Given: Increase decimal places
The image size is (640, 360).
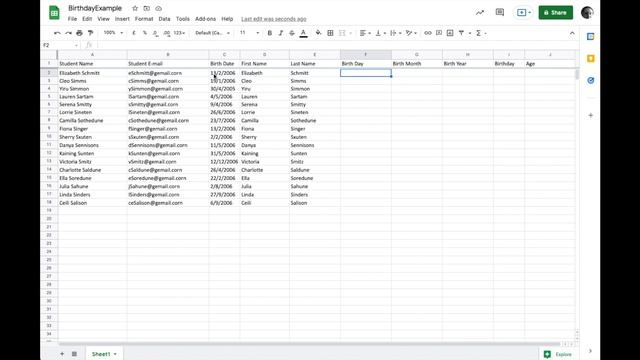Looking at the screenshot, I should coord(167,33).
